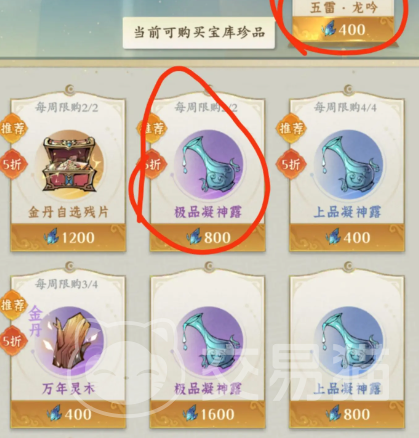This screenshot has width=419, height=438.
Task: Select the 金丹自选残片 treasure chest icon
Action: (x=69, y=165)
